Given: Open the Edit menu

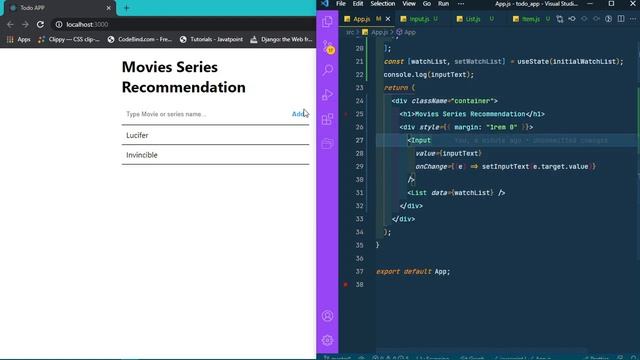Looking at the screenshot, I should pyautogui.click(x=358, y=4).
